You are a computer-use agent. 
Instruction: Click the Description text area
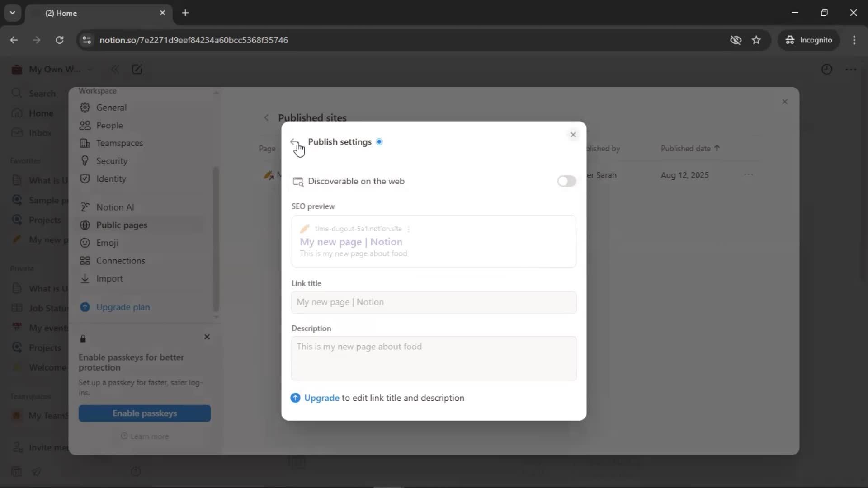click(434, 358)
